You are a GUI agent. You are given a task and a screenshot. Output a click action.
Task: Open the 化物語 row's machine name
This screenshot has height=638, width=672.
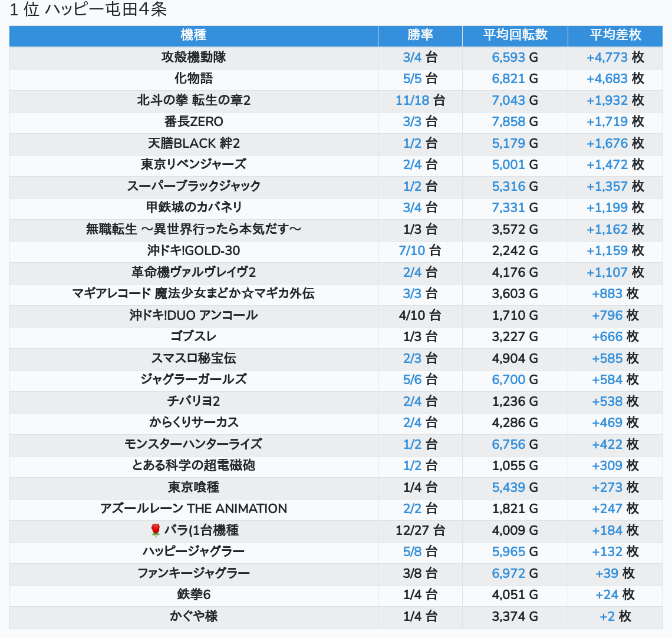(193, 78)
